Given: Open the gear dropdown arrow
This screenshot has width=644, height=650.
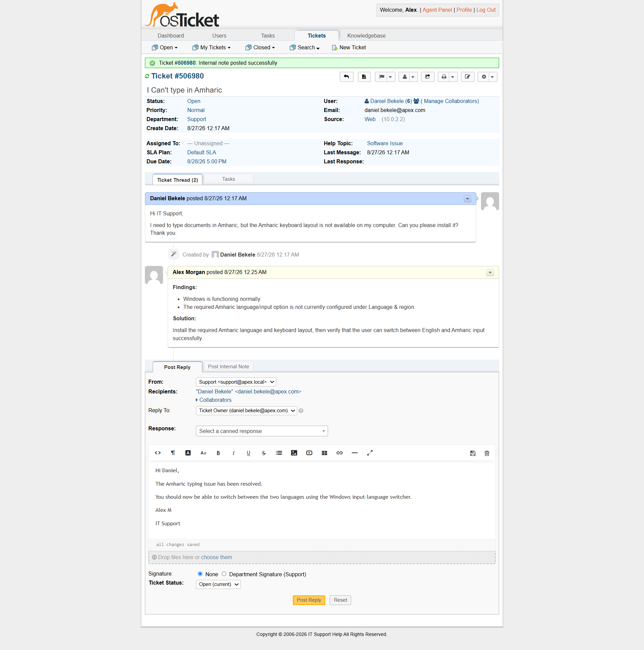Looking at the screenshot, I should tap(493, 77).
